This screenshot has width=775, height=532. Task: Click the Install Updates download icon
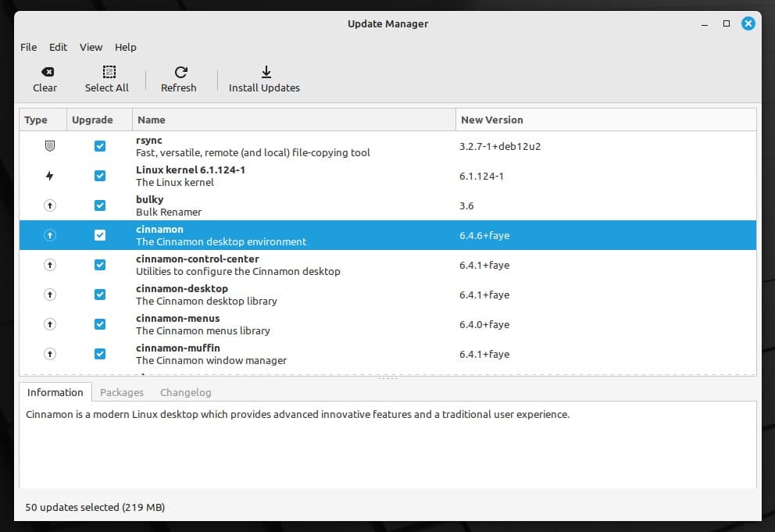tap(266, 72)
